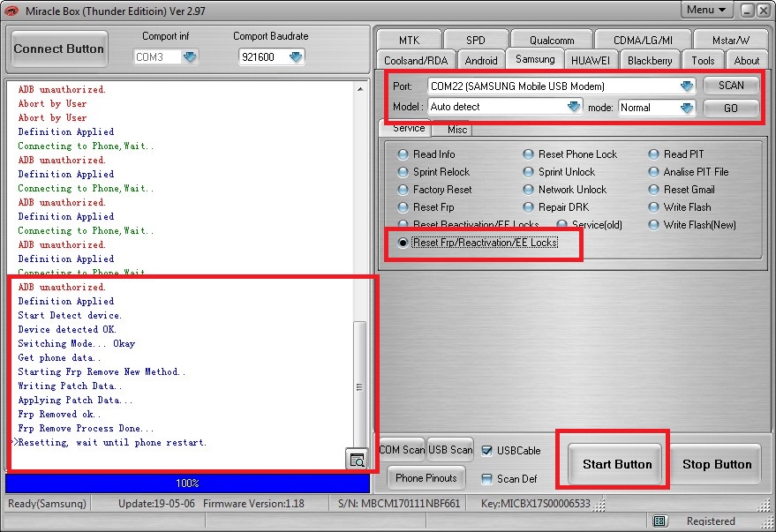
Task: Open the Comport inf COM3 dropdown arrow
Action: (x=190, y=56)
